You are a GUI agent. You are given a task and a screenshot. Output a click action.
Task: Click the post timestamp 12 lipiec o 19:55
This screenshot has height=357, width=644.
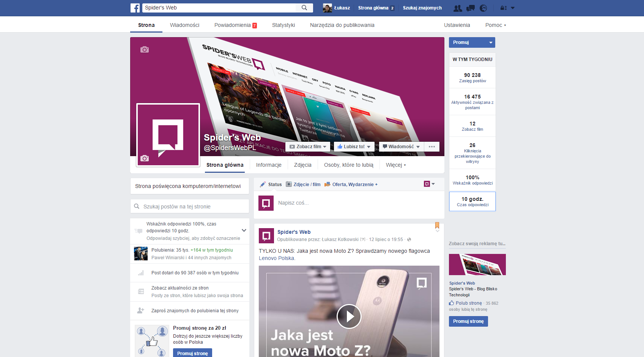click(x=386, y=240)
